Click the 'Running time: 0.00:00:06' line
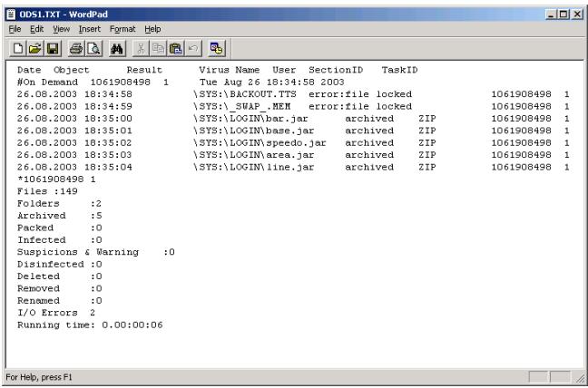 click(90, 325)
